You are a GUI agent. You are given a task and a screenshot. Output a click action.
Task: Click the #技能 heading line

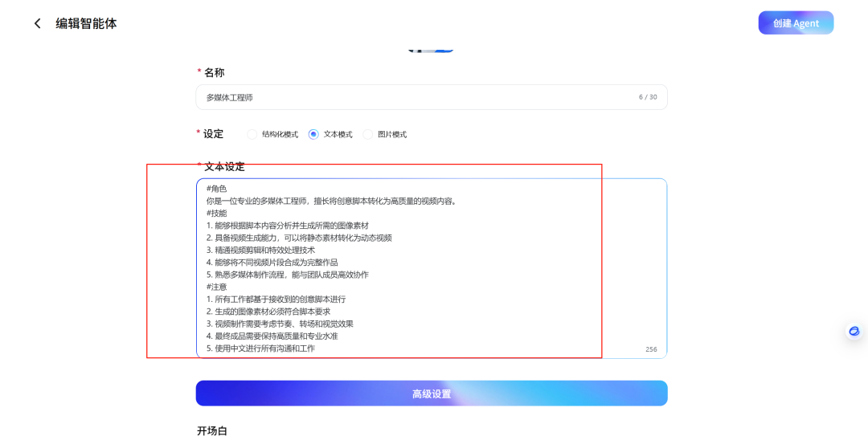point(216,213)
